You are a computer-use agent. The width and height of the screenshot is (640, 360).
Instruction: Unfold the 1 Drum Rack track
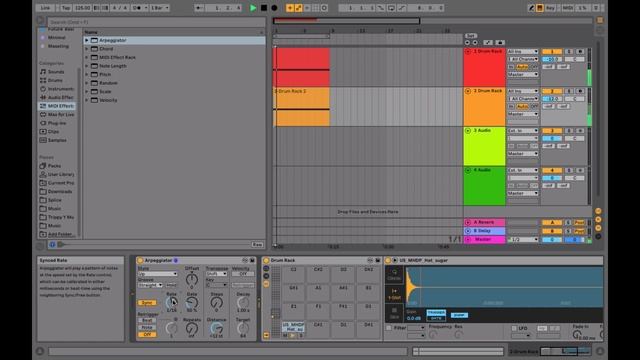[468, 52]
